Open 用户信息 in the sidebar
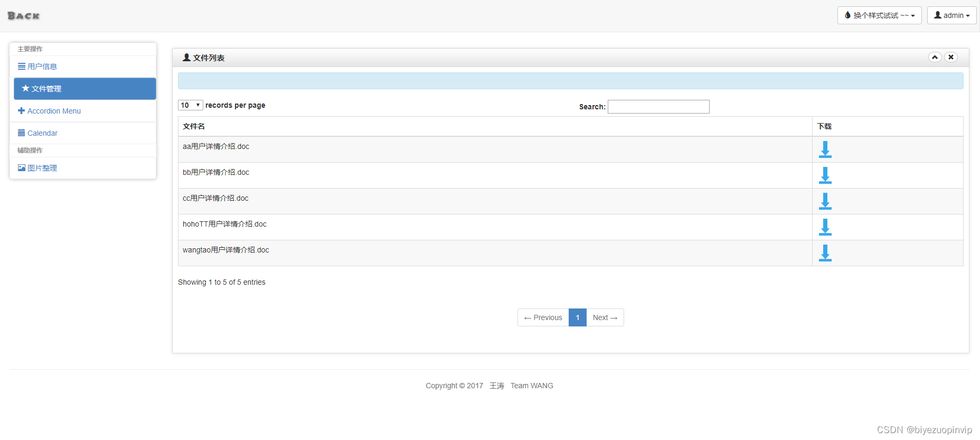Screen dimensions: 980x440 42,67
